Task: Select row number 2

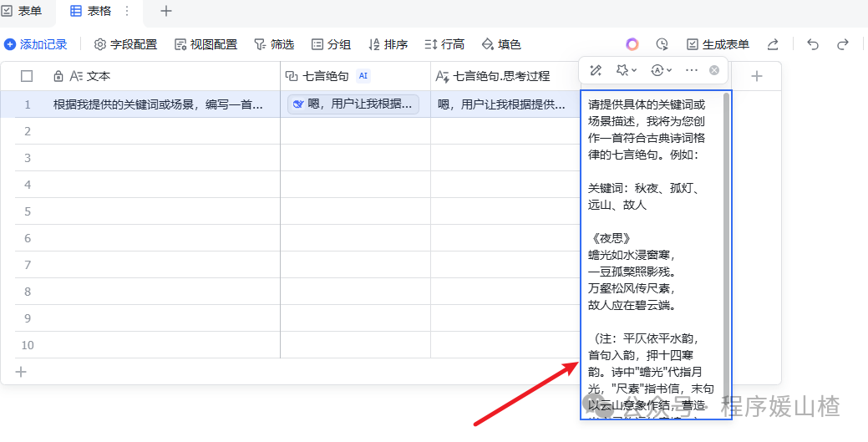Action: coord(27,131)
